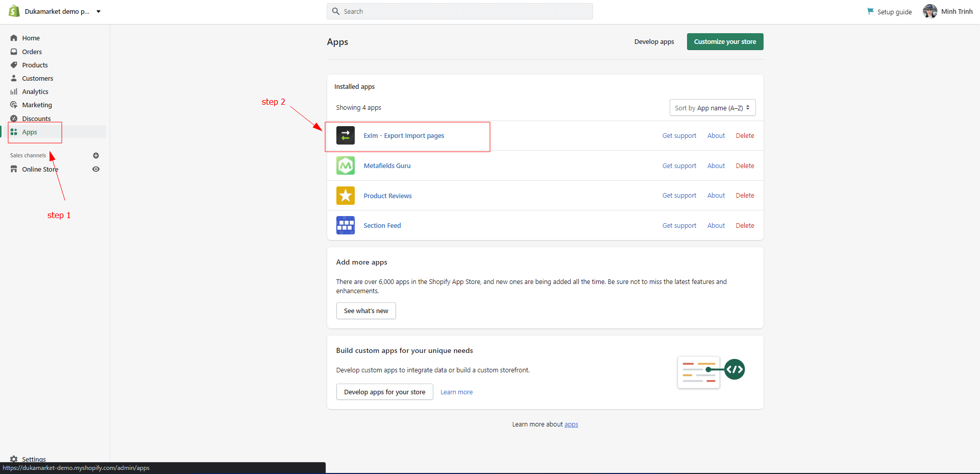Open Settings from the sidebar bottom
The height and width of the screenshot is (474, 980).
click(34, 459)
